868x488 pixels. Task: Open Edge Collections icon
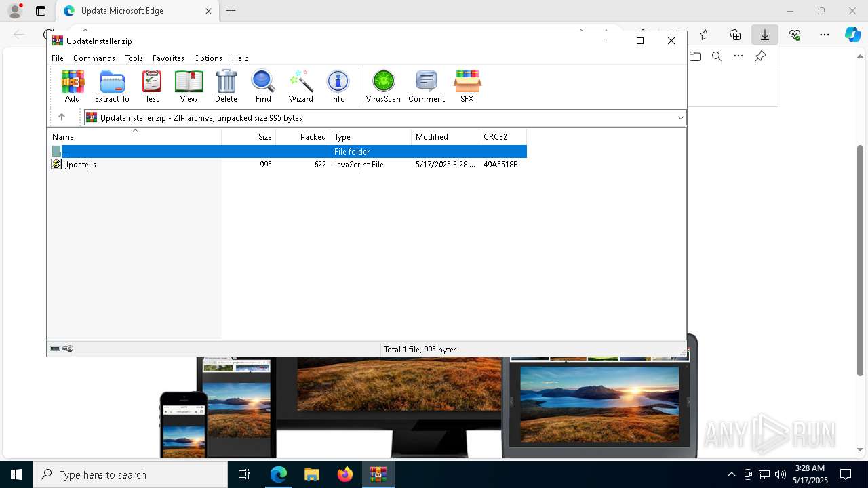coord(735,35)
